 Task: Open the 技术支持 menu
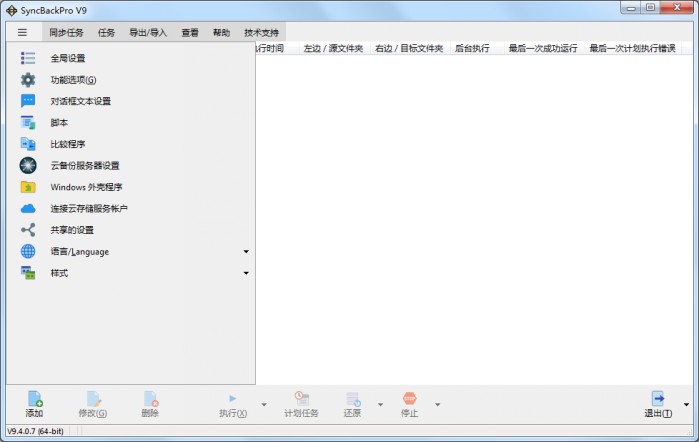[261, 33]
